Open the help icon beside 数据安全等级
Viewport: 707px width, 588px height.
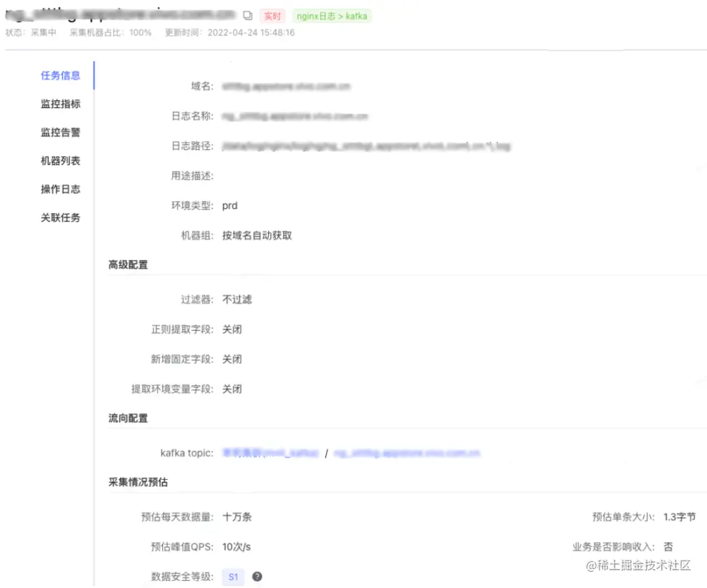point(257,577)
